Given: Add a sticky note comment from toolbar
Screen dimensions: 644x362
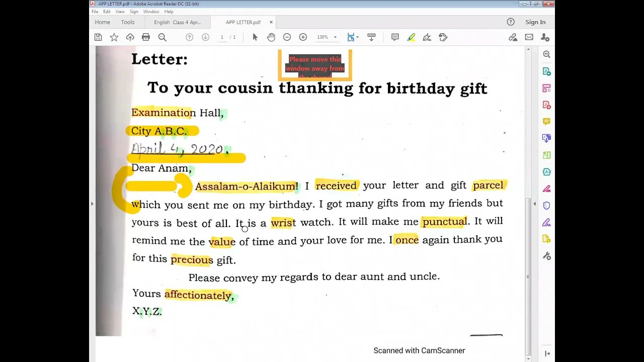Looking at the screenshot, I should [x=395, y=37].
